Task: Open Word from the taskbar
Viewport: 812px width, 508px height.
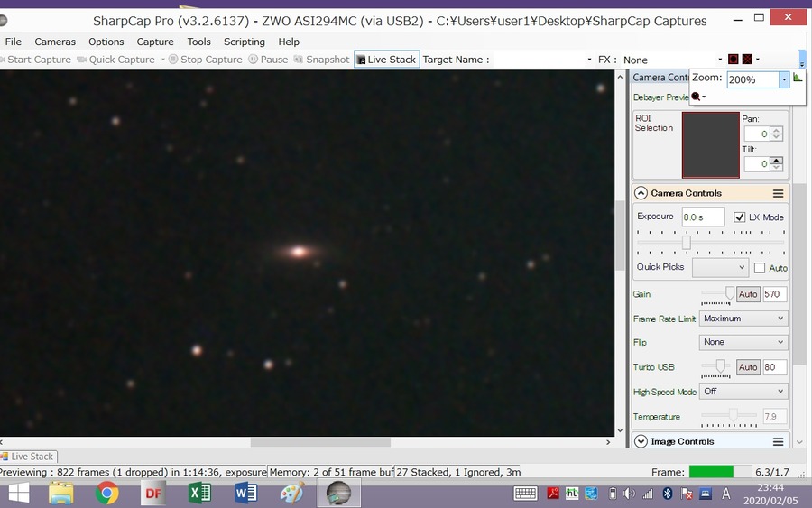Action: click(x=246, y=494)
